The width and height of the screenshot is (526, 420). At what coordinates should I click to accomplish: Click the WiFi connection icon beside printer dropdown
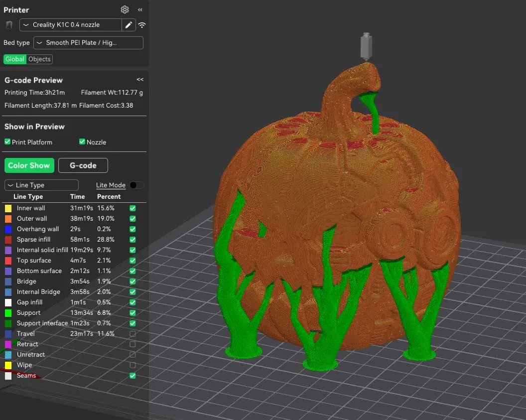pos(142,24)
